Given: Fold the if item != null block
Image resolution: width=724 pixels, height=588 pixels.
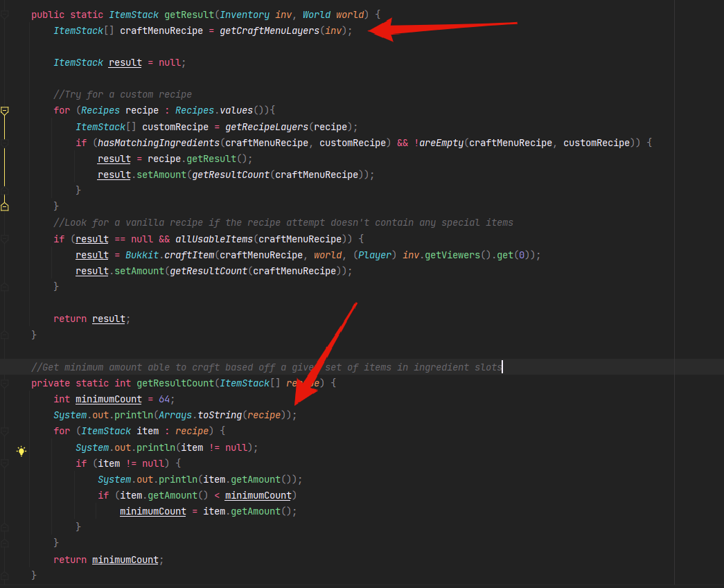Looking at the screenshot, I should [5, 463].
